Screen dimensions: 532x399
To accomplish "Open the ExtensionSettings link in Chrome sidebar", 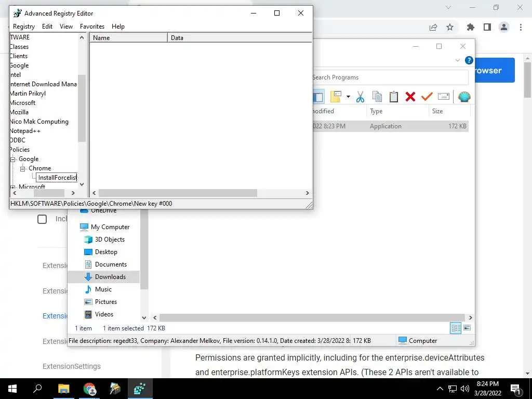I will pyautogui.click(x=72, y=366).
